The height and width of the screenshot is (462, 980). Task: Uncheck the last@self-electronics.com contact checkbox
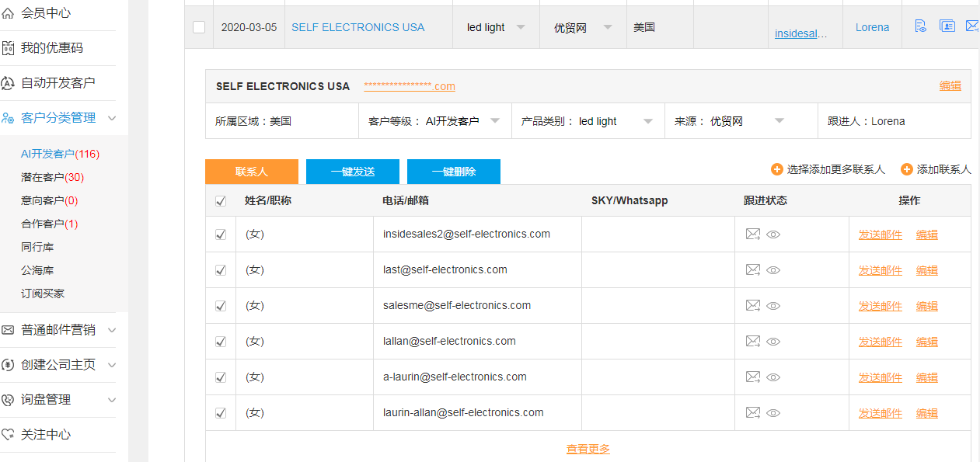coord(221,270)
